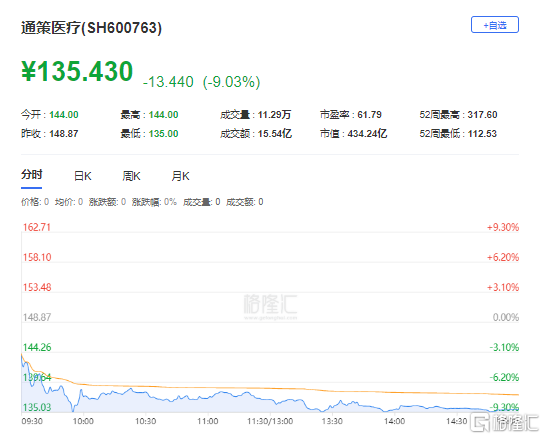
Task: Click the 135.03 price axis label
Action: click(37, 407)
